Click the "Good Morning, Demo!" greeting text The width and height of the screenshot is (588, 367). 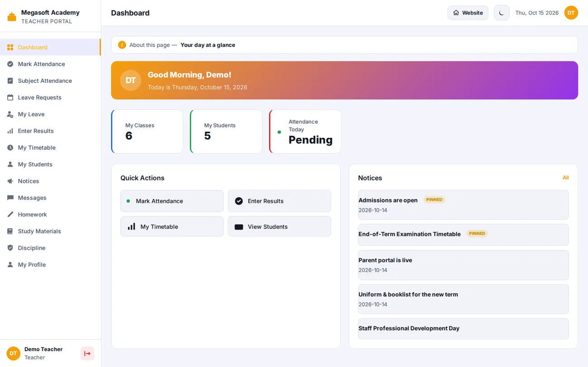(190, 75)
